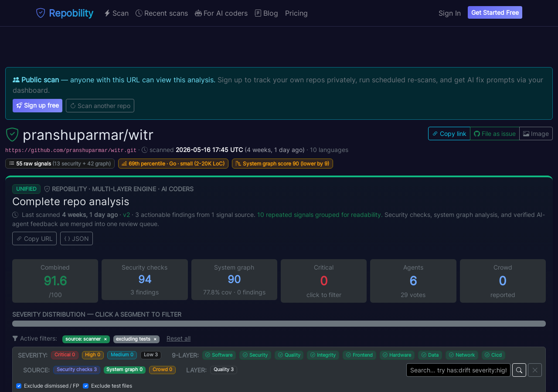Toggle the Software layer filter
Viewport: 558px width, 392px height.
coord(219,355)
